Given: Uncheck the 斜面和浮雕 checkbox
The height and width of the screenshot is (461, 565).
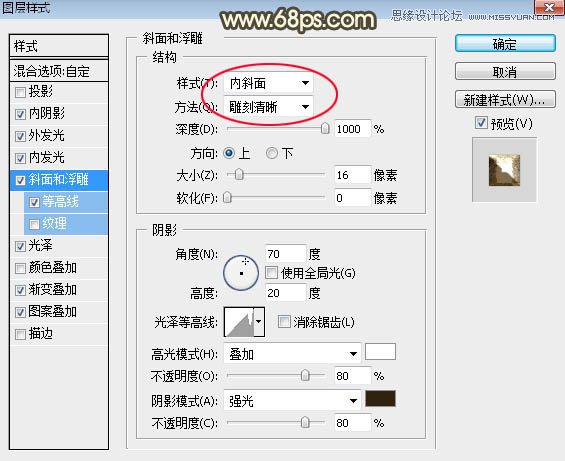Looking at the screenshot, I should pyautogui.click(x=20, y=180).
